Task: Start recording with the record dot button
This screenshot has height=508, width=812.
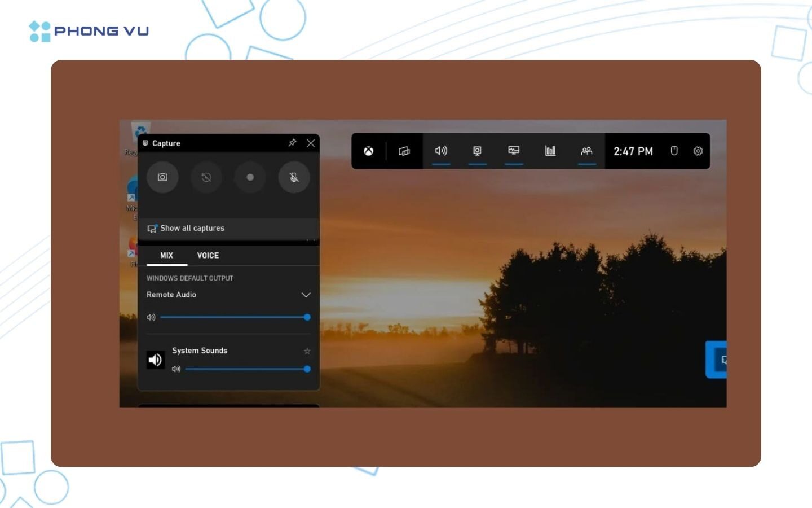Action: (x=250, y=177)
